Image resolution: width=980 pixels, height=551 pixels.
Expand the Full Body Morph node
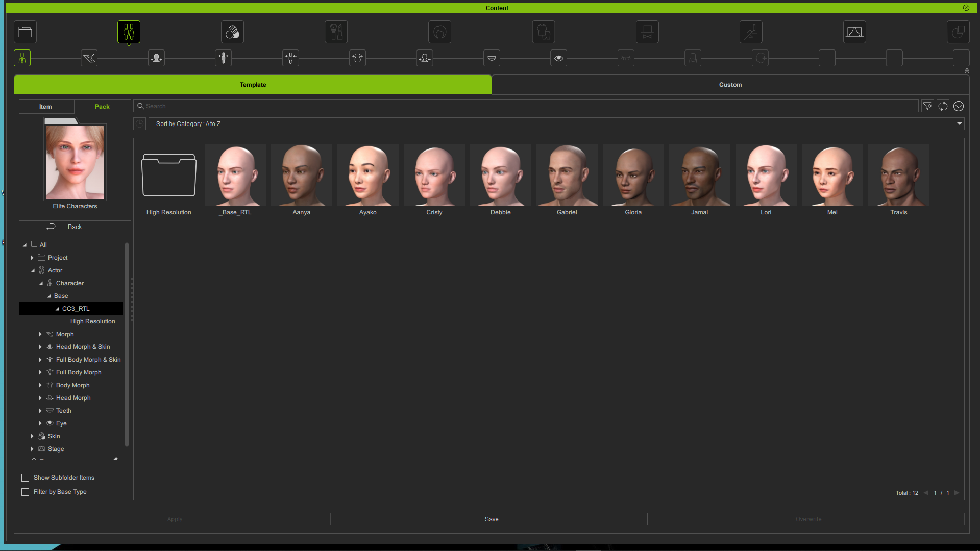coord(40,372)
